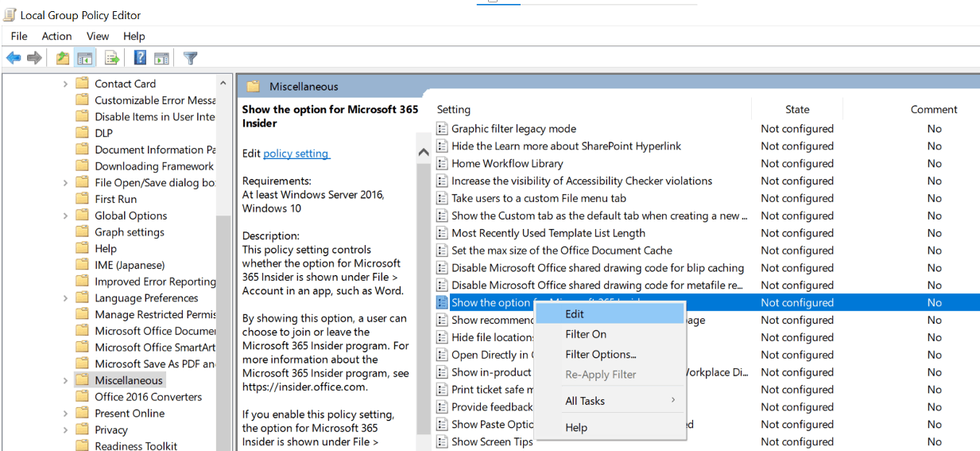Select the Disable Items in User Interface folder

click(x=155, y=116)
